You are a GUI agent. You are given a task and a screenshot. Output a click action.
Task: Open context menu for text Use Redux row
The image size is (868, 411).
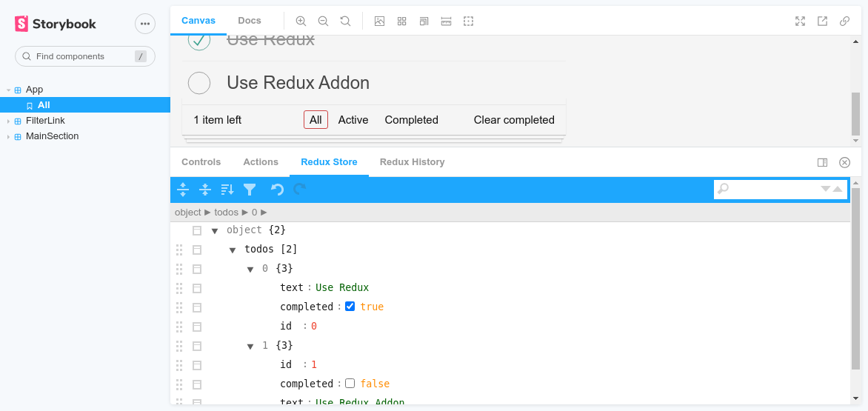[x=197, y=288]
